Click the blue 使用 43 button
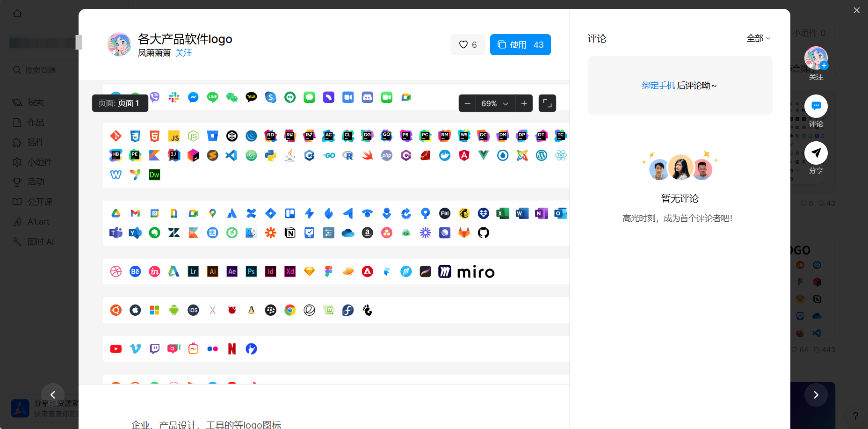 [x=520, y=45]
